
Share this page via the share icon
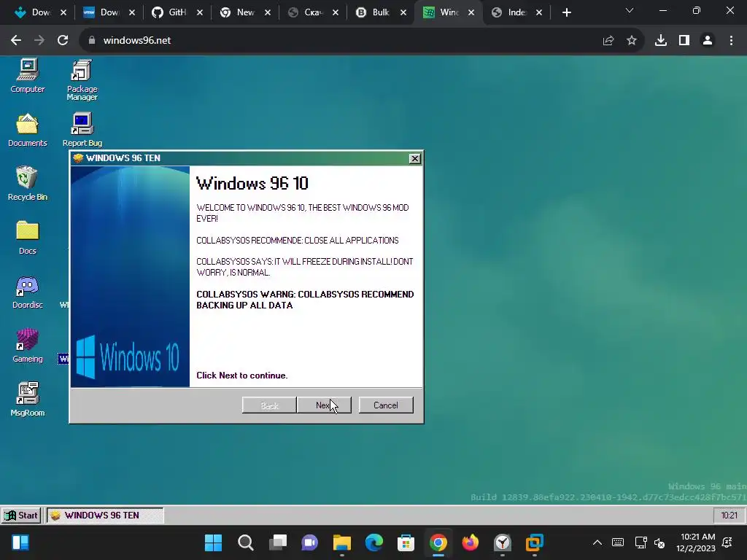pos(608,41)
